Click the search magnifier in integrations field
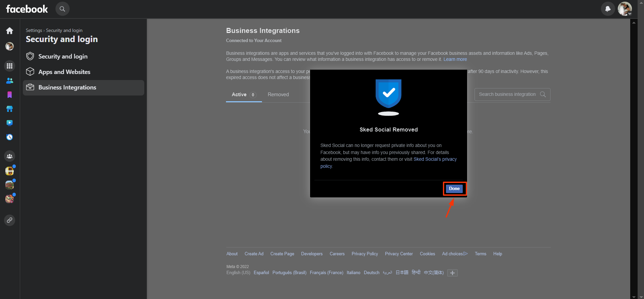Viewport: 644px width, 299px height. [543, 95]
